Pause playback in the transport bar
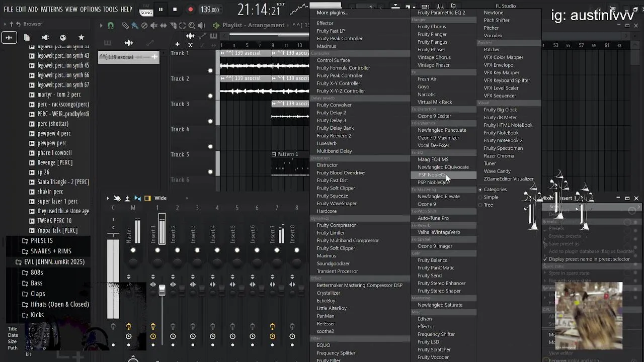644x362 pixels. (x=160, y=9)
